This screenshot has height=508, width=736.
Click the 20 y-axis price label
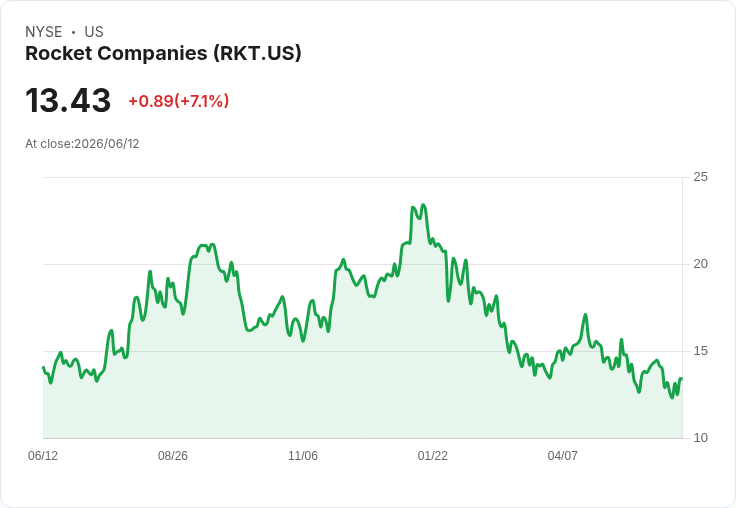[x=700, y=264]
